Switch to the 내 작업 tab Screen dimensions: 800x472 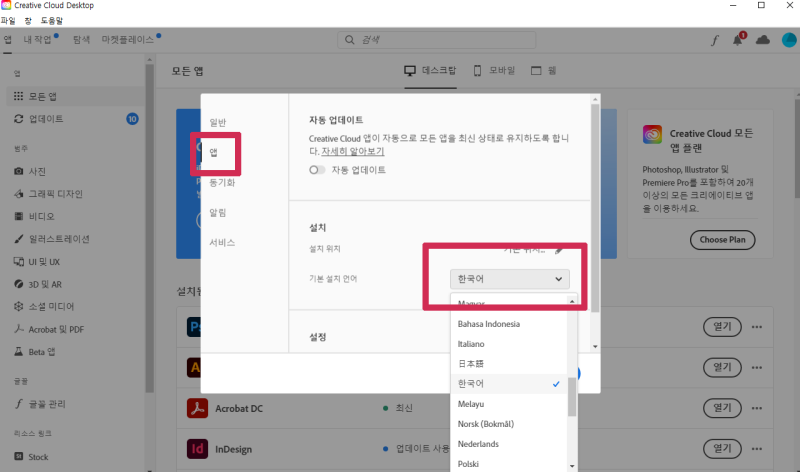38,40
